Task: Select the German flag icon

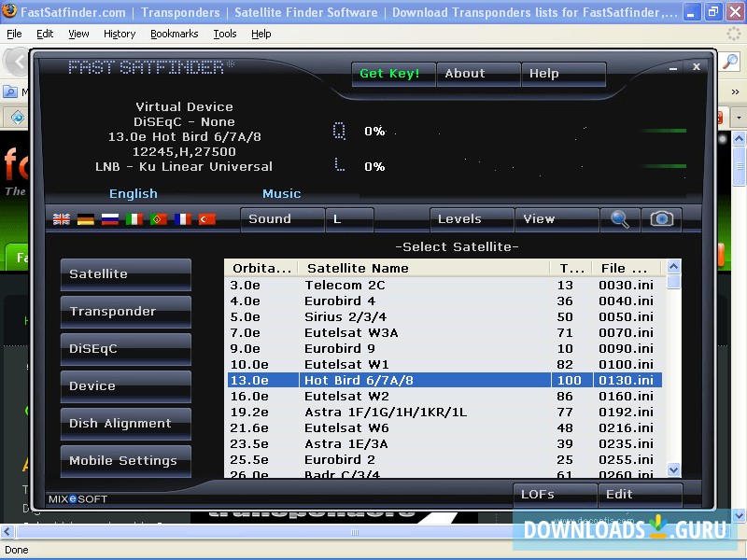Action: 86,219
